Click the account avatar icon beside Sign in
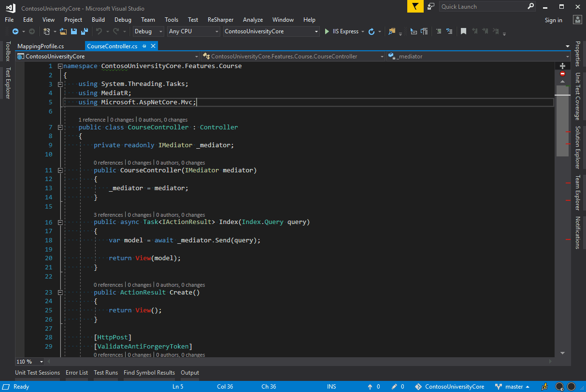This screenshot has width=586, height=392. (577, 20)
